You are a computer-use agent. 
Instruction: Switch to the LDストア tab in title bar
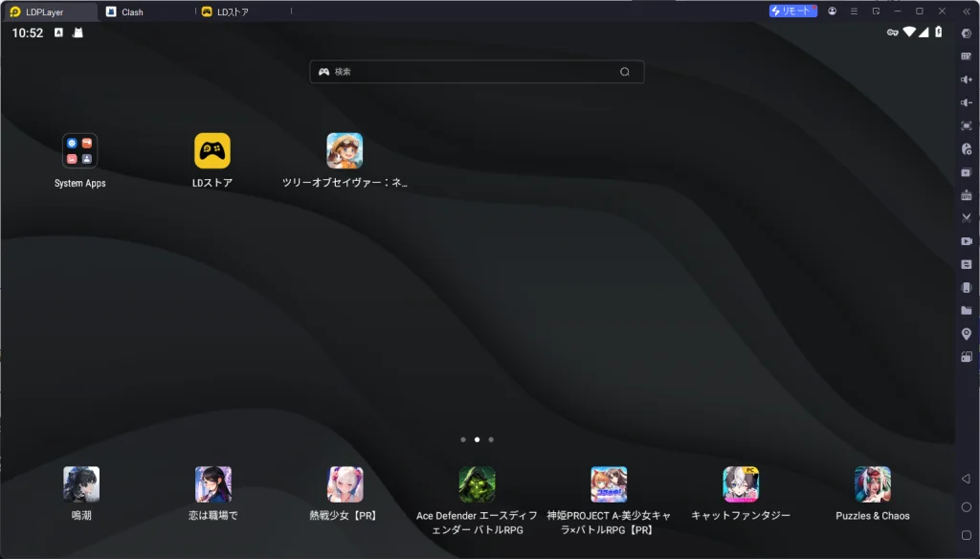[x=242, y=11]
